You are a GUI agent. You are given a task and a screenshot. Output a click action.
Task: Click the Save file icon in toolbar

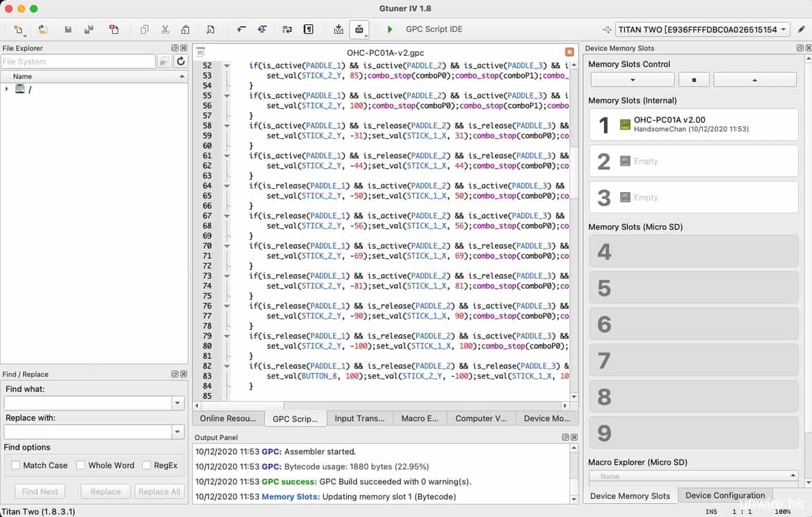(68, 29)
